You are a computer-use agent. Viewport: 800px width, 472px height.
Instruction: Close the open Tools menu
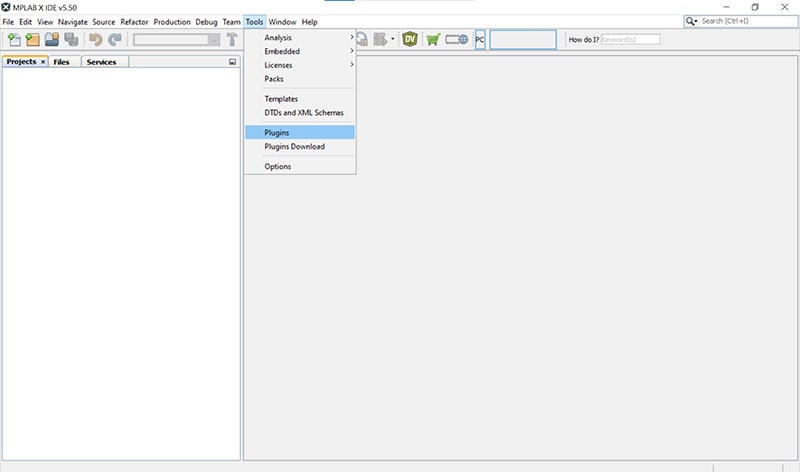point(254,22)
